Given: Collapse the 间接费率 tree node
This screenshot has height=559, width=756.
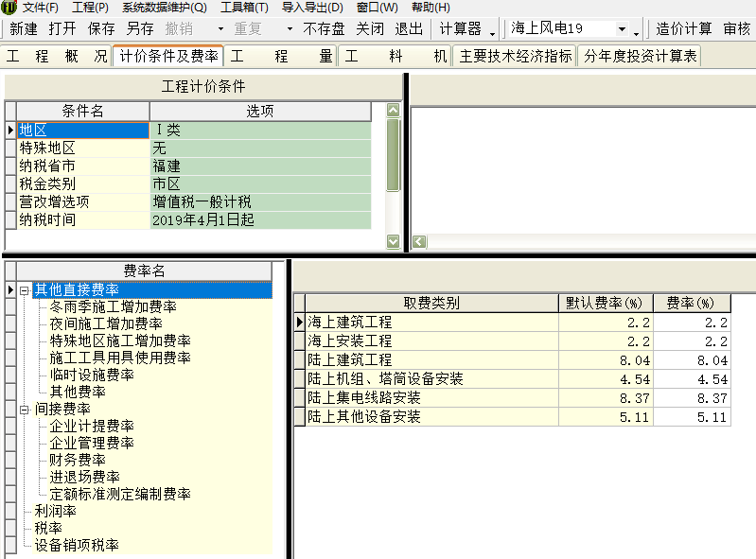Looking at the screenshot, I should (25, 410).
